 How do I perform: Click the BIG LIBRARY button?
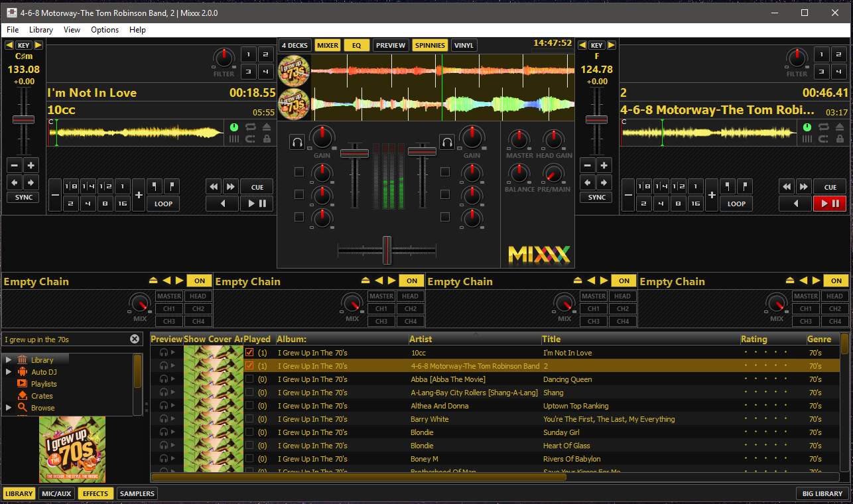821,493
